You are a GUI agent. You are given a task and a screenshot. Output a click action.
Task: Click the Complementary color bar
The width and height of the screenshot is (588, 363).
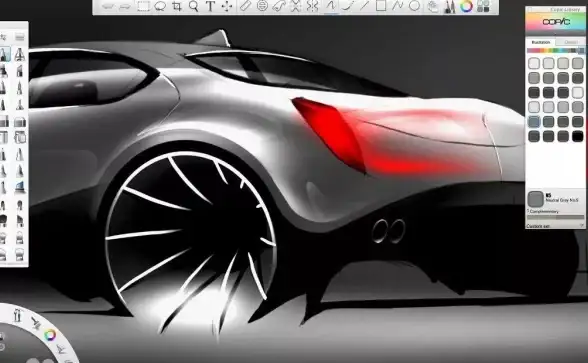pos(555,217)
